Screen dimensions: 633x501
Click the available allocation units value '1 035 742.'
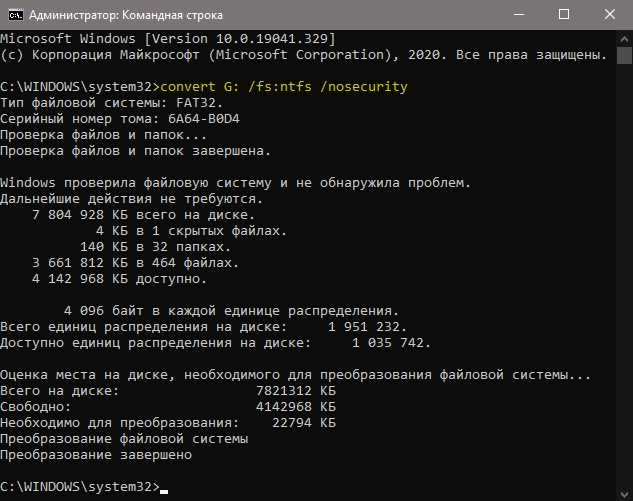coord(392,343)
